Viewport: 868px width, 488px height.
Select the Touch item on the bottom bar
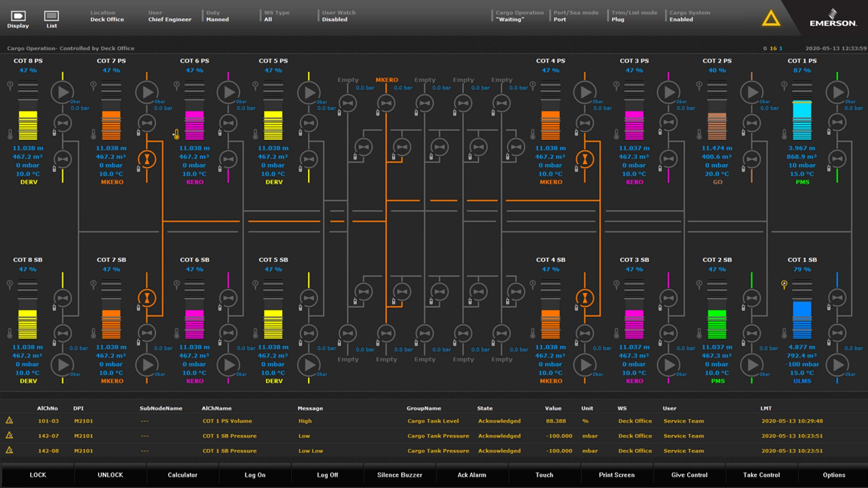[544, 475]
